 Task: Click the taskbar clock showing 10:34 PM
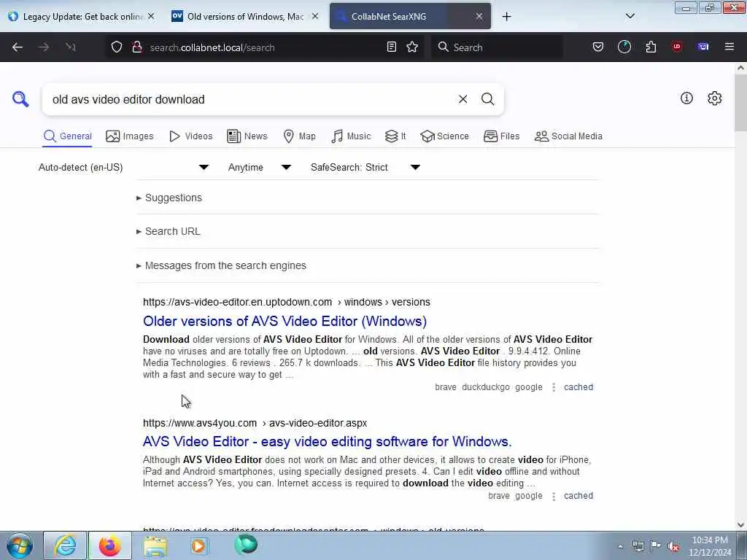click(710, 546)
